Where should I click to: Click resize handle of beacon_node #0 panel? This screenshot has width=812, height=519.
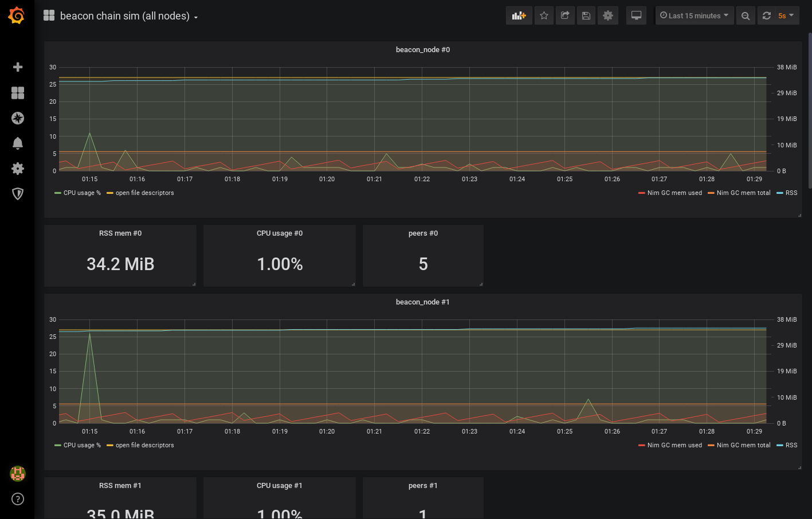tap(799, 215)
